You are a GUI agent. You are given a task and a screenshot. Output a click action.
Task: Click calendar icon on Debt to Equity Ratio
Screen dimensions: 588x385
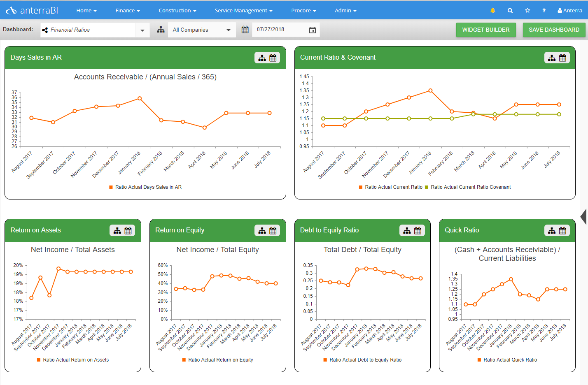click(418, 231)
